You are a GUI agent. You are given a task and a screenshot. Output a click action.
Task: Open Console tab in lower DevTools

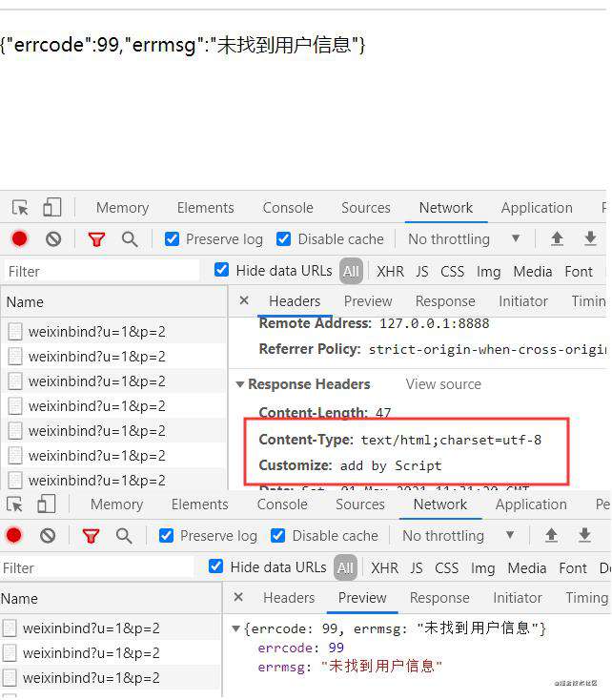click(x=282, y=504)
